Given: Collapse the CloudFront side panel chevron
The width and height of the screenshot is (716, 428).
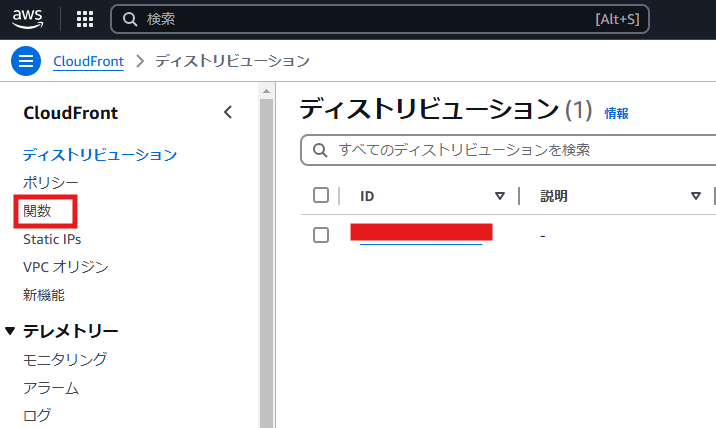Looking at the screenshot, I should coord(228,112).
